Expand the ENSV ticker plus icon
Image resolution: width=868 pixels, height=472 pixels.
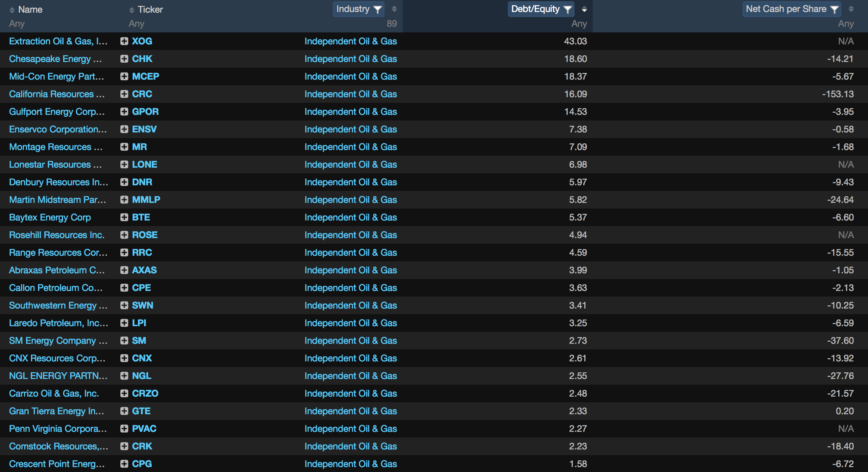tap(124, 129)
